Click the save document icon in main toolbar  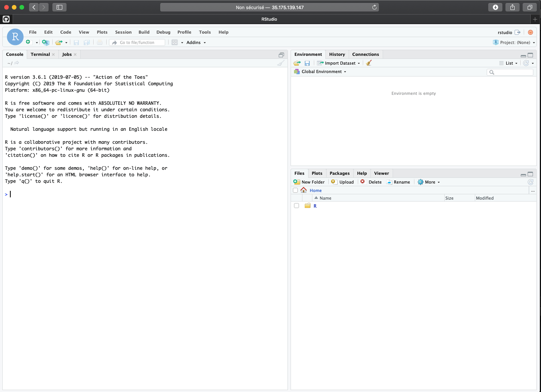pyautogui.click(x=76, y=42)
